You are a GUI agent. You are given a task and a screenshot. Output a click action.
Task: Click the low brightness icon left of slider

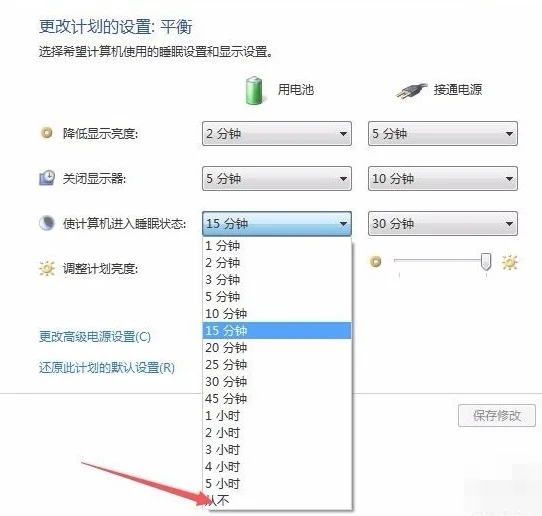pyautogui.click(x=376, y=262)
